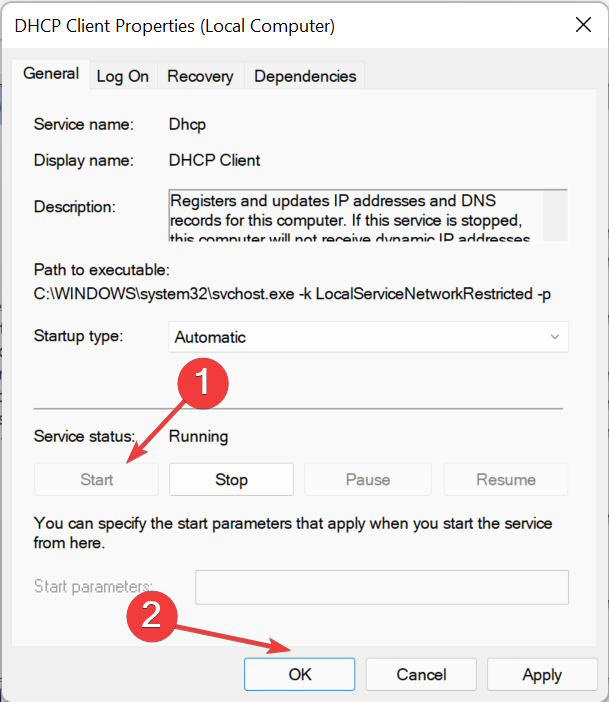
Task: Close the DHCP Client Properties dialog
Action: tap(583, 25)
